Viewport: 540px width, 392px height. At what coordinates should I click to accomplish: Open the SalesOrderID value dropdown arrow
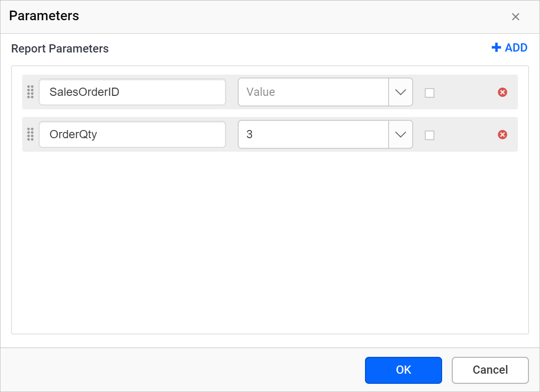(x=401, y=92)
